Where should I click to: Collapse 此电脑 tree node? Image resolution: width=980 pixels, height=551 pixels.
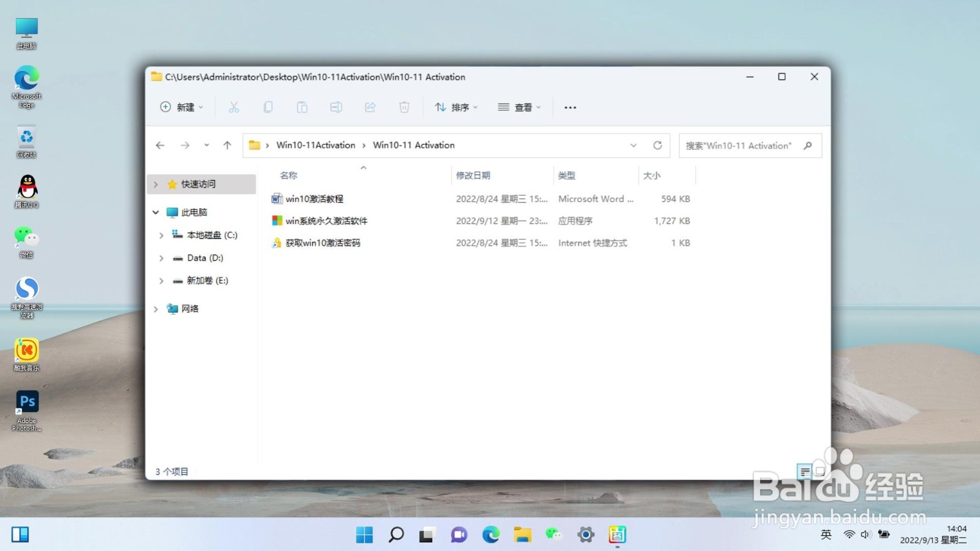(156, 212)
